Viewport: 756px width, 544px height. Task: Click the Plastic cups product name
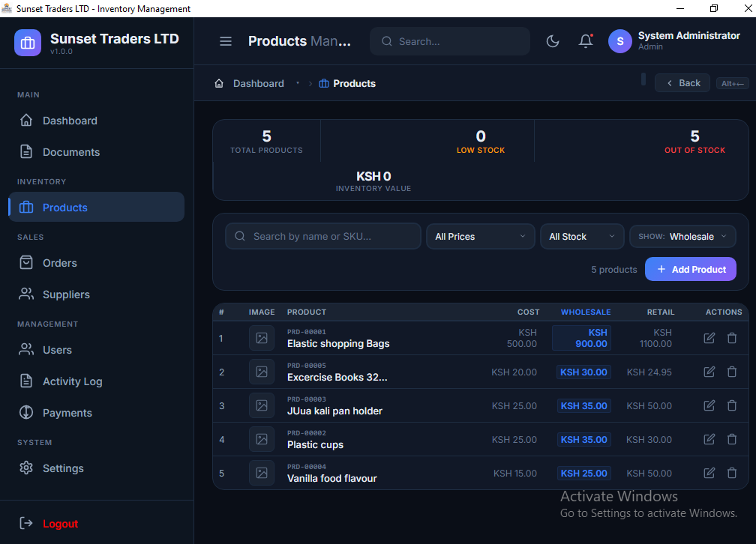pyautogui.click(x=315, y=445)
